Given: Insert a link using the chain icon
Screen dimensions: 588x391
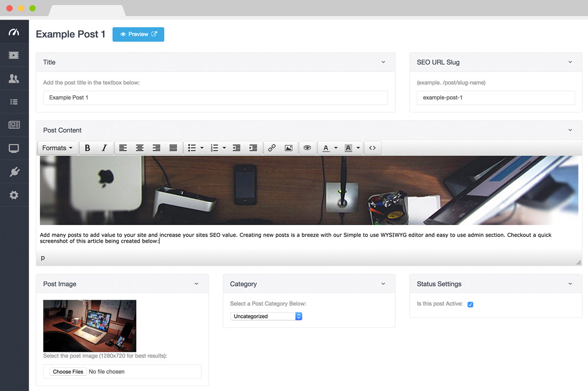Looking at the screenshot, I should pos(271,148).
